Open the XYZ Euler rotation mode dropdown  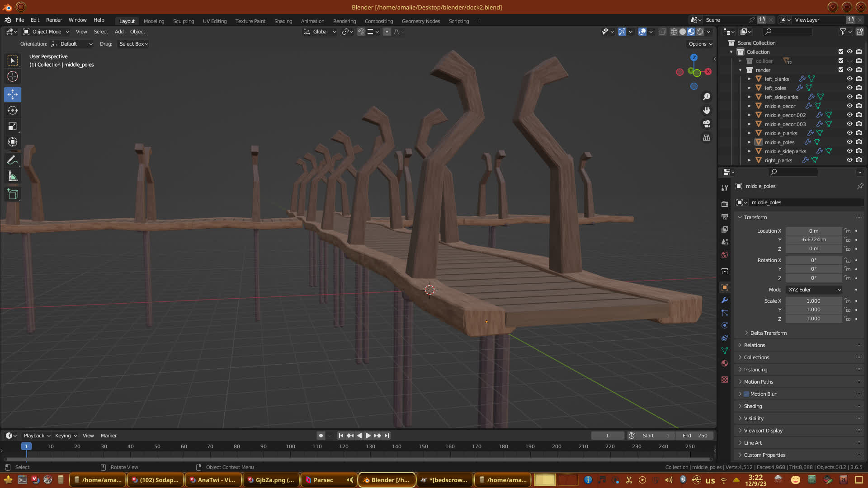814,290
